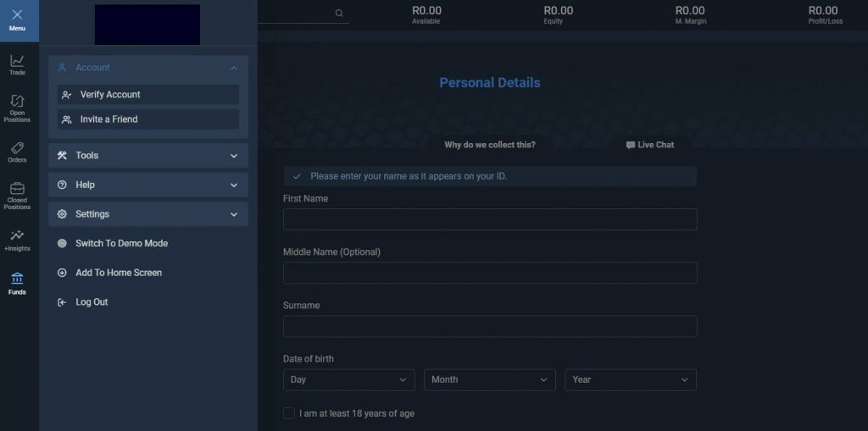Open the Orders tag icon
This screenshot has width=868, height=431.
click(x=17, y=148)
